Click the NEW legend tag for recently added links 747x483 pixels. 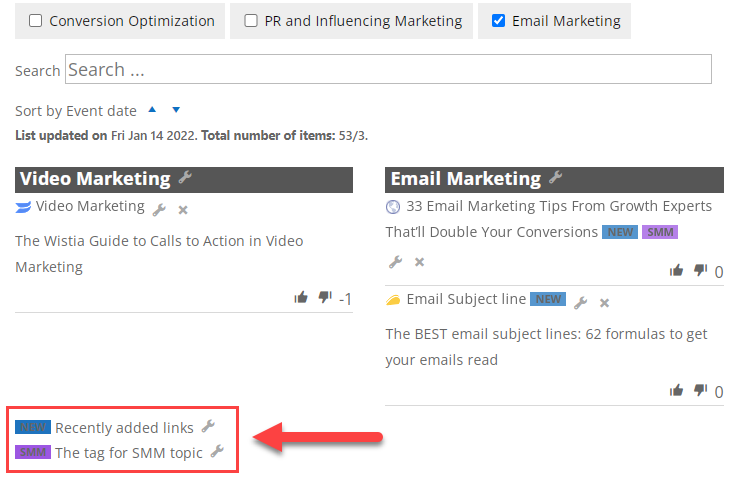pos(33,427)
